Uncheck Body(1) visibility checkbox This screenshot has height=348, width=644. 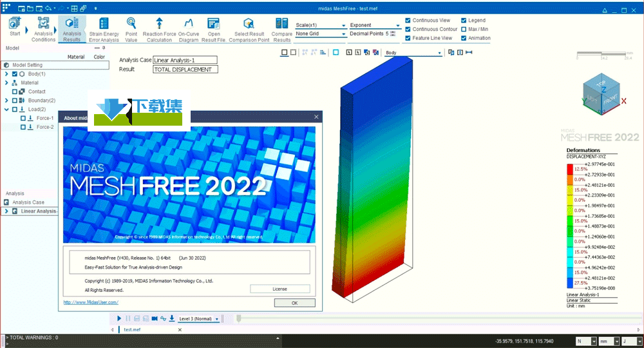[15, 74]
